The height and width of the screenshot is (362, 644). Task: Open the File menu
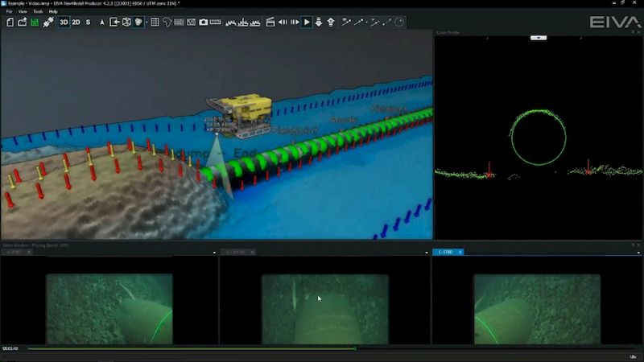pos(9,11)
